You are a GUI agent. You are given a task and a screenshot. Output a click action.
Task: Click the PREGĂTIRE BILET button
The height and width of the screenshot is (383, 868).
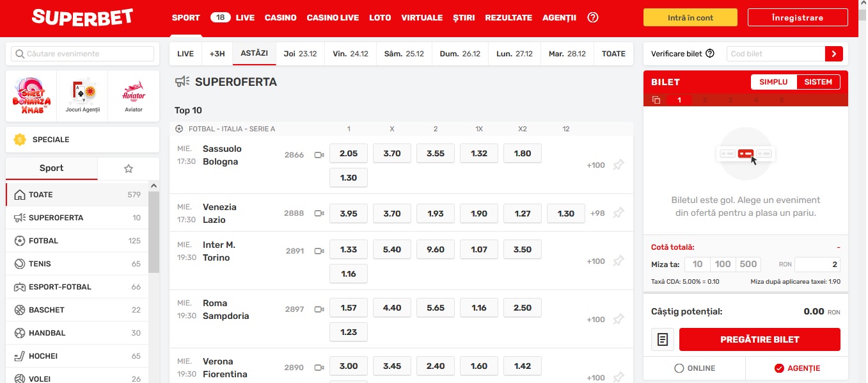pyautogui.click(x=760, y=339)
